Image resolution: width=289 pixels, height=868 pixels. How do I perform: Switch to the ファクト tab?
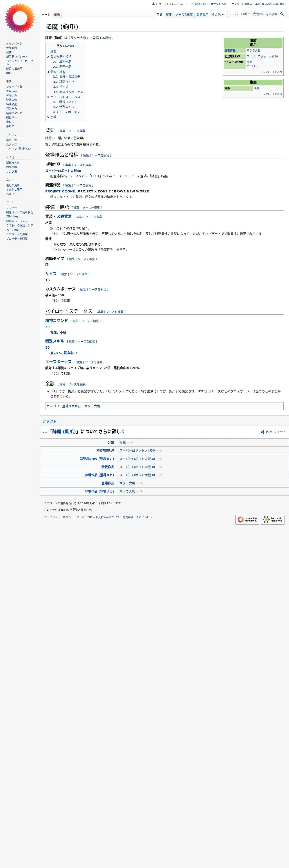click(50, 422)
